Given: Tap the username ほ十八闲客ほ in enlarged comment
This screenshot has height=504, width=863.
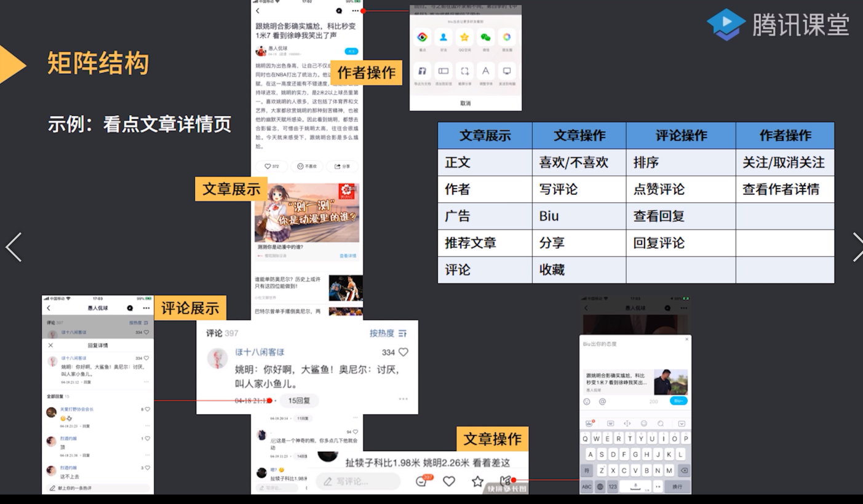Looking at the screenshot, I should click(260, 352).
